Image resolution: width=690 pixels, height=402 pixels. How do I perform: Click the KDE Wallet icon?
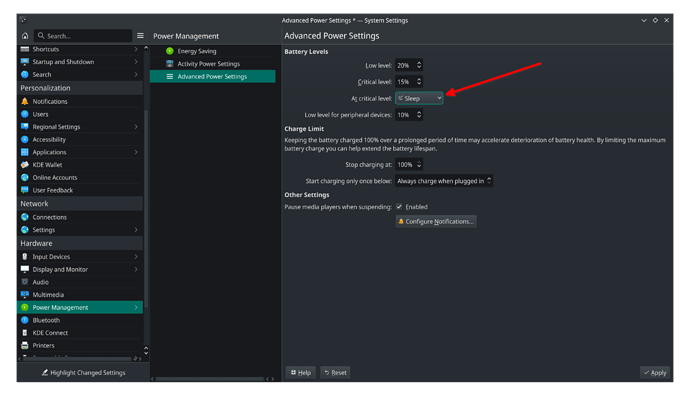(25, 165)
